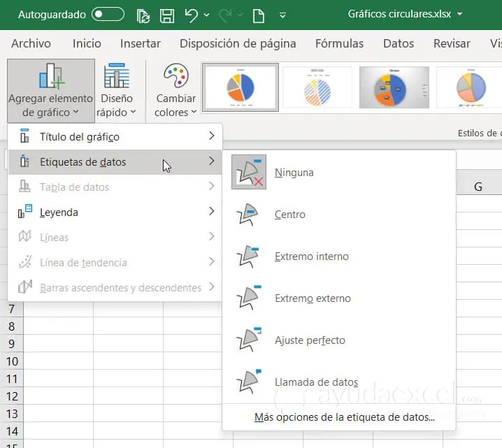
Task: Click the Redo arrow icon
Action: coord(225,15)
